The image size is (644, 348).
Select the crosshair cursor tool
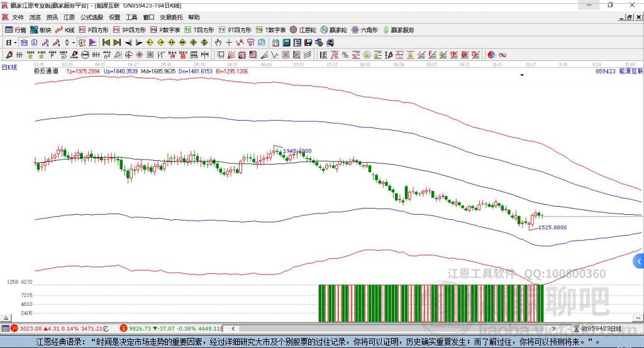click(x=229, y=42)
